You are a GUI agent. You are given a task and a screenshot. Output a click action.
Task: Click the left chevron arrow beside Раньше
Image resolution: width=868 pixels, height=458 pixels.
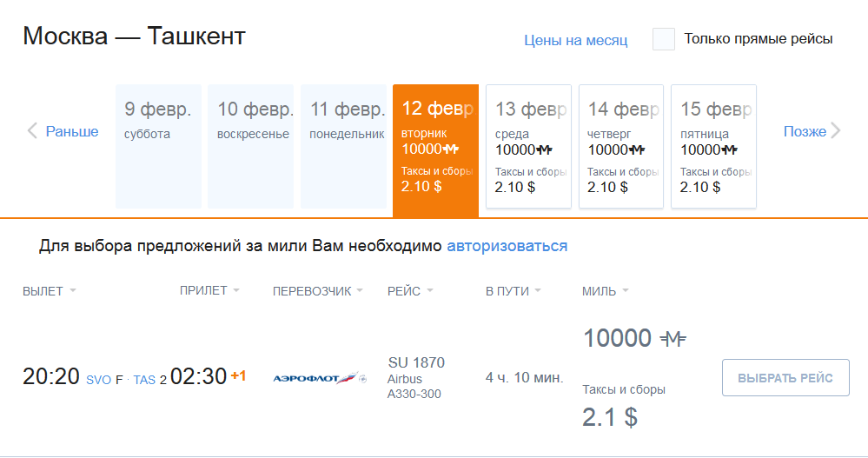click(x=32, y=130)
